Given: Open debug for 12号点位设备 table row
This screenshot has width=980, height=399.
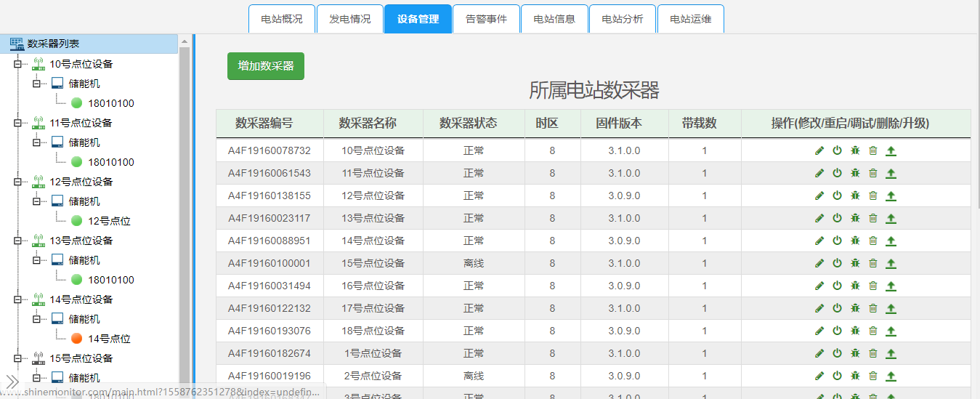Looking at the screenshot, I should [855, 196].
